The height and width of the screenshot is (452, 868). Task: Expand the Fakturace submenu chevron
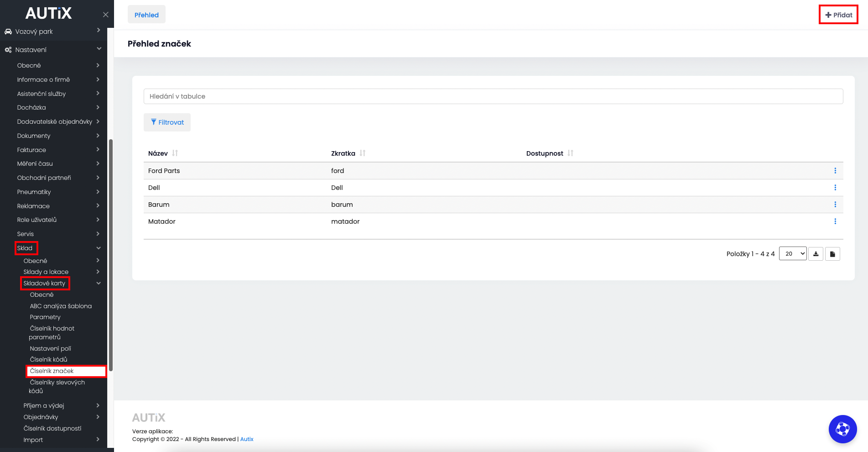click(x=98, y=149)
